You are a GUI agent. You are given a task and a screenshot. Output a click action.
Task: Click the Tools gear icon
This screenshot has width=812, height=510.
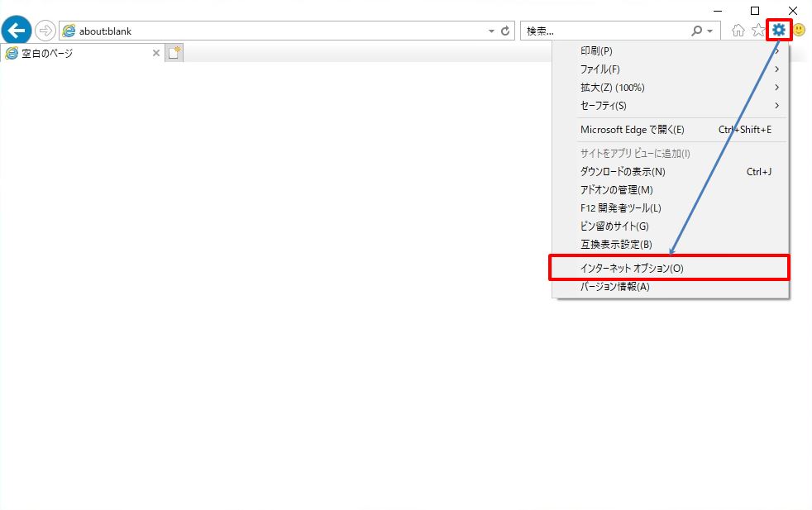pyautogui.click(x=779, y=30)
